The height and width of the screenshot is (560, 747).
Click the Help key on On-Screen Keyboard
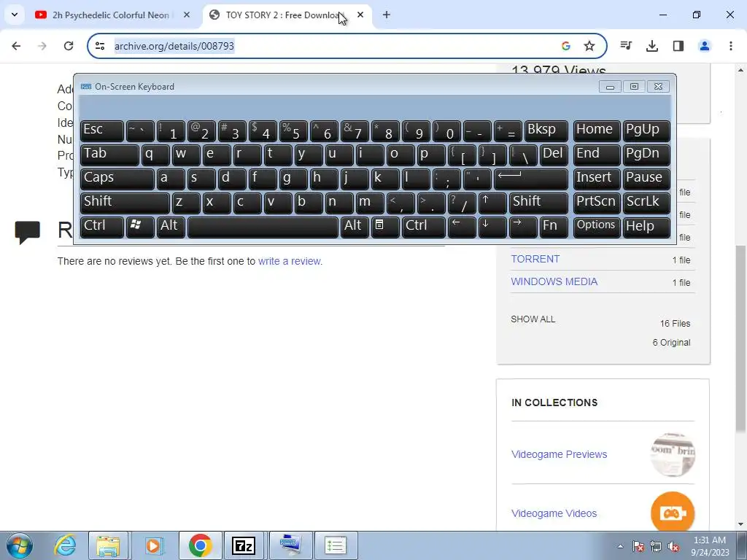coord(646,226)
